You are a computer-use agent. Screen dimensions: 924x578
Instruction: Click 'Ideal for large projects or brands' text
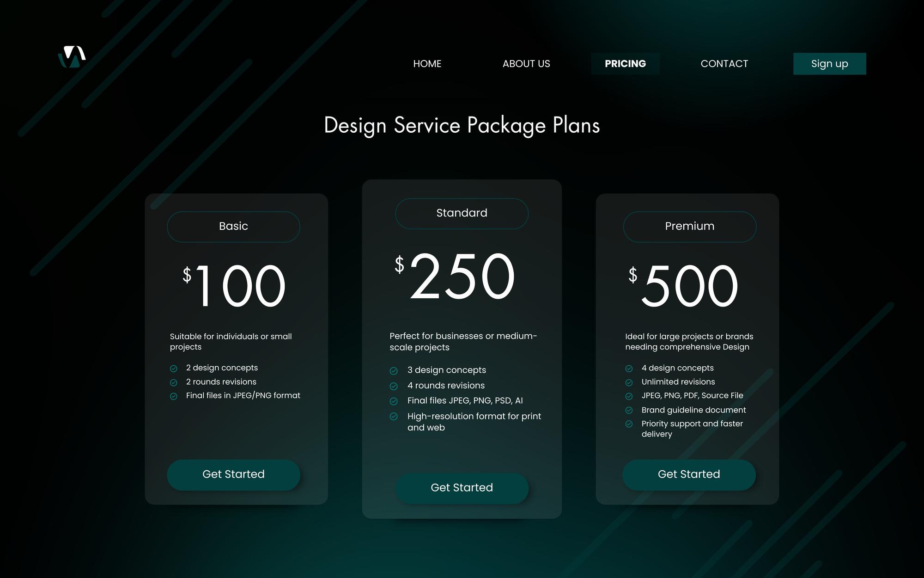pyautogui.click(x=689, y=337)
